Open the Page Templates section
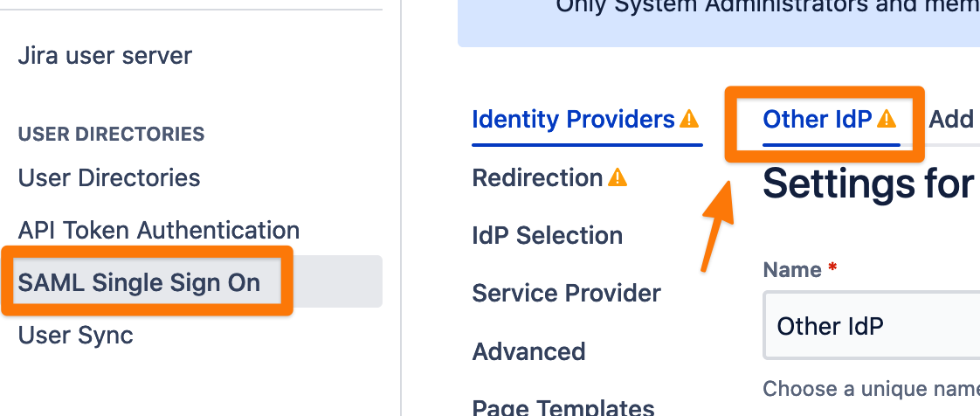Viewport: 980px width, 416px height. pos(563,406)
